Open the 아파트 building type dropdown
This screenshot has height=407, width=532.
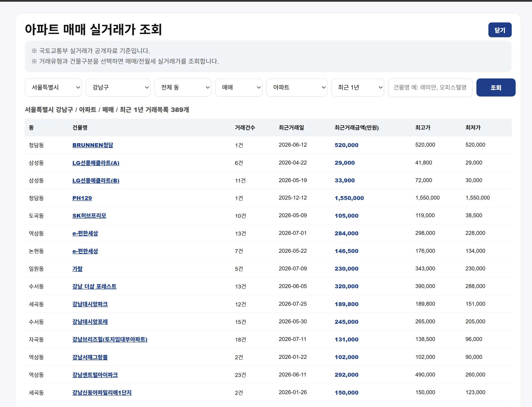(297, 87)
